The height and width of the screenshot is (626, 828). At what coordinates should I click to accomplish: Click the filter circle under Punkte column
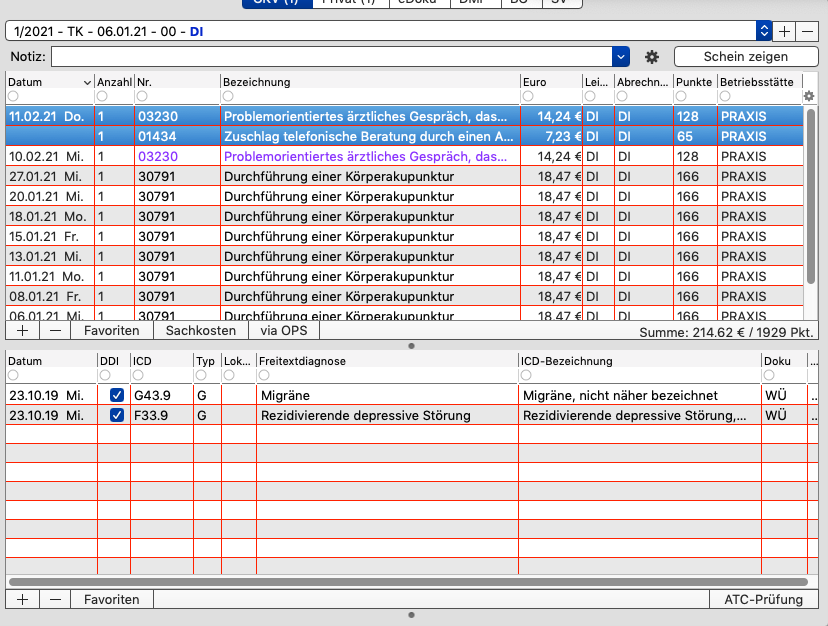click(x=681, y=96)
